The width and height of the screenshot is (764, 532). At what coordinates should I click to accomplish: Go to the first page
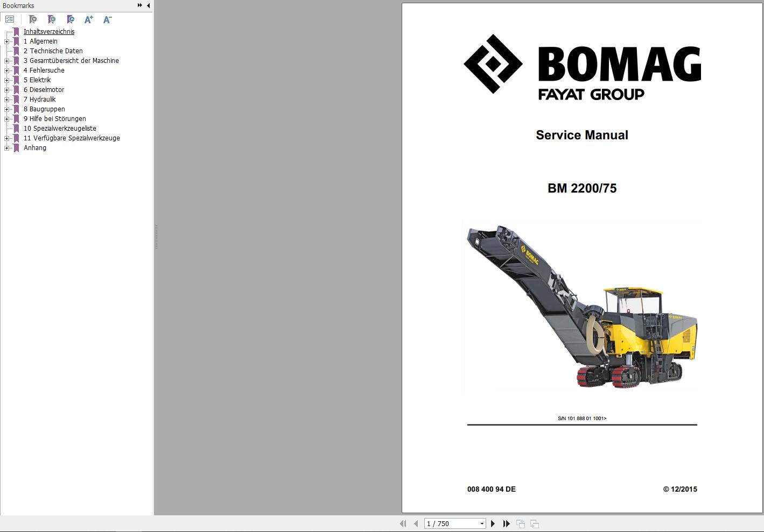[403, 523]
